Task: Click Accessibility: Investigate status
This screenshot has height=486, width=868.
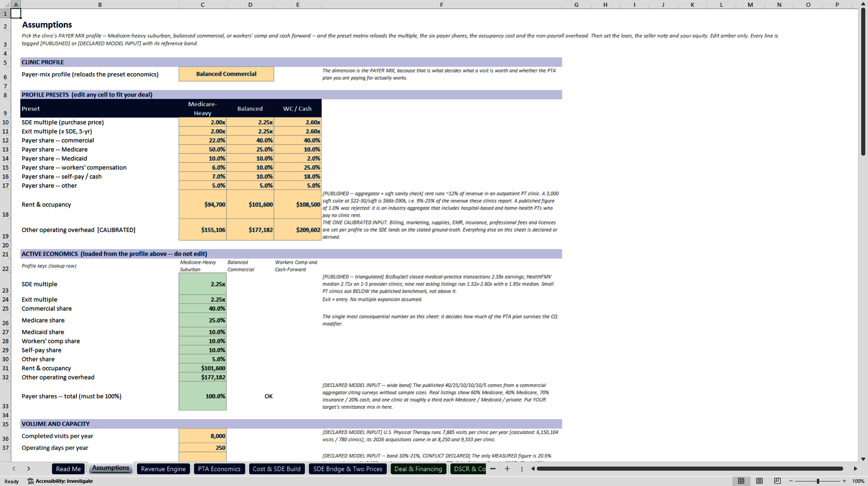Action: tap(60, 481)
